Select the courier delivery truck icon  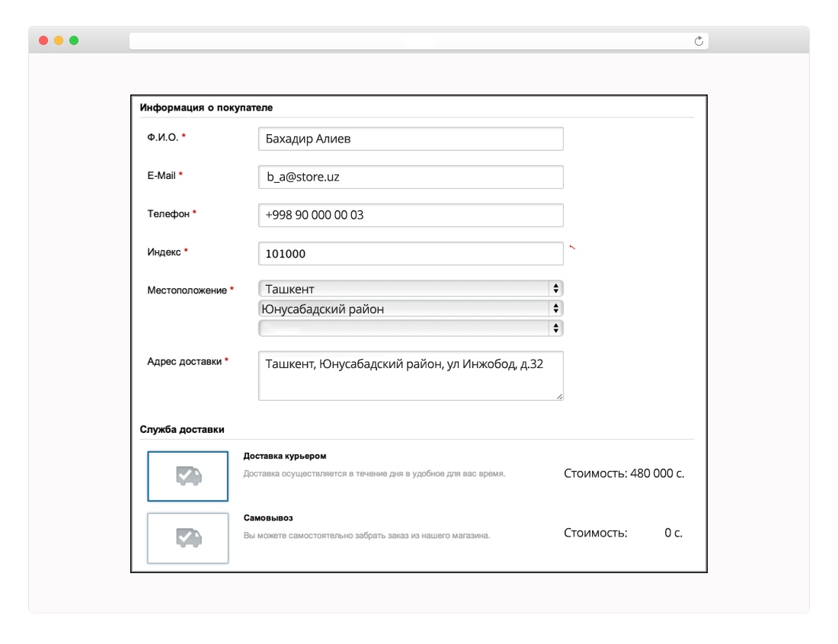188,476
